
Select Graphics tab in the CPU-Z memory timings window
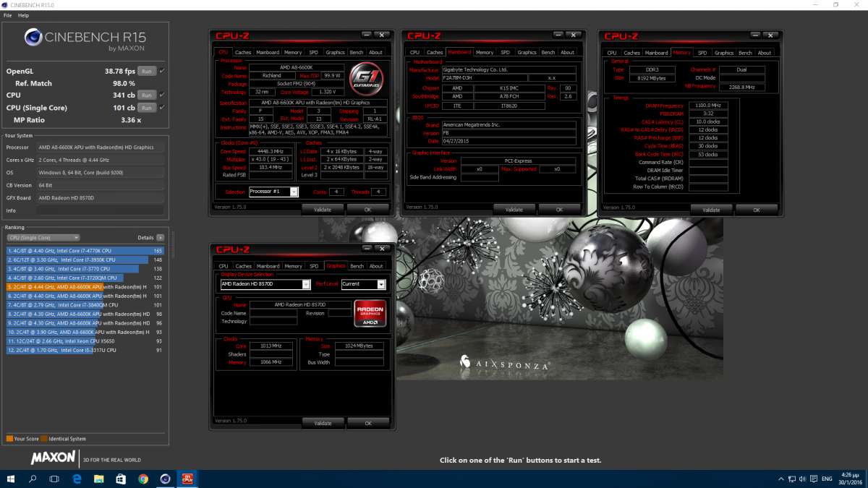click(724, 53)
